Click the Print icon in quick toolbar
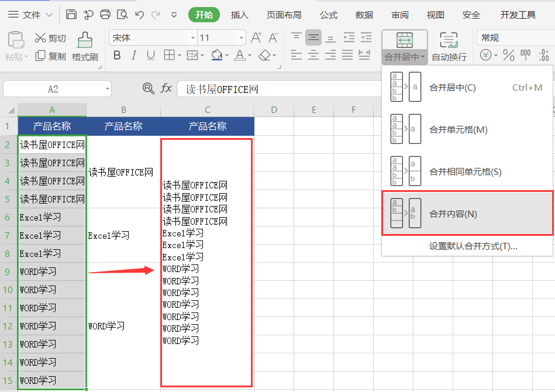 coord(105,15)
